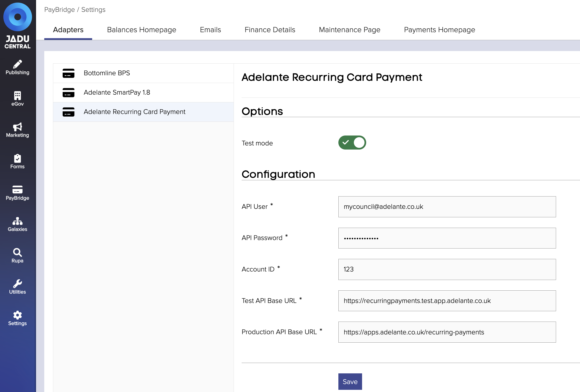Open the Marketing megaphone icon

click(17, 127)
